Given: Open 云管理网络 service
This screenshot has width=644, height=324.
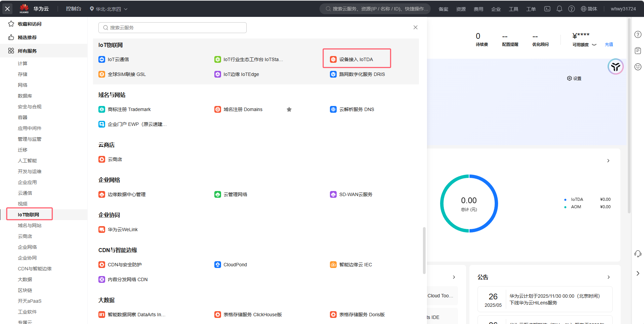Looking at the screenshot, I should (231, 194).
